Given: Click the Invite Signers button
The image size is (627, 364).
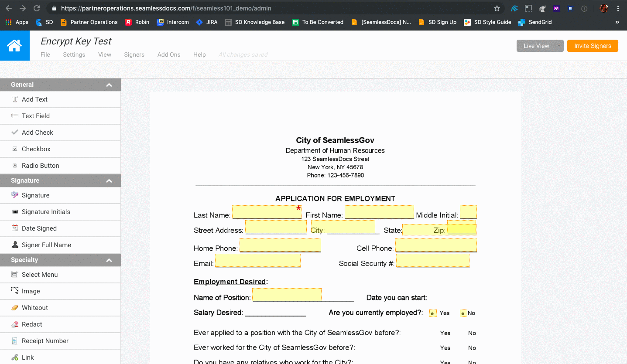Looking at the screenshot, I should coord(593,46).
